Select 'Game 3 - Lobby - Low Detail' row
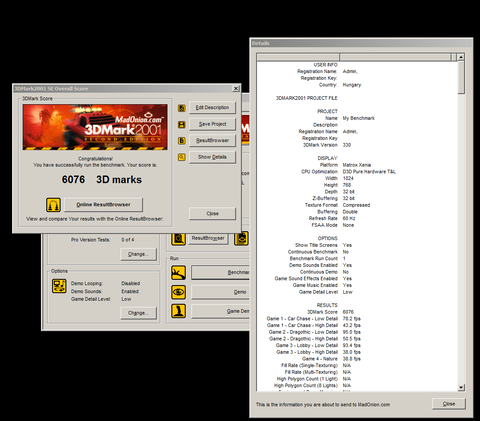This screenshot has width=480, height=421. coord(318,345)
